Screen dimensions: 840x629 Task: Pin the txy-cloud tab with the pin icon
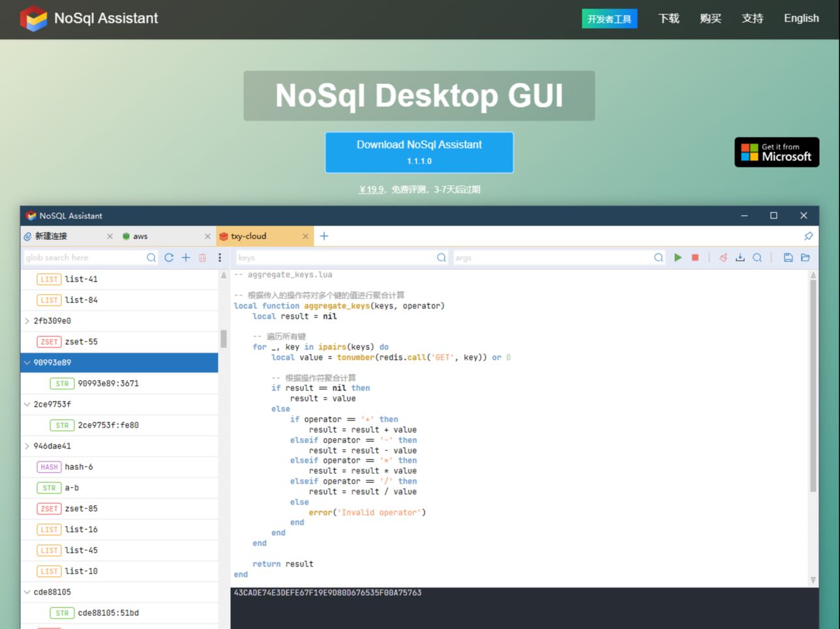[808, 236]
